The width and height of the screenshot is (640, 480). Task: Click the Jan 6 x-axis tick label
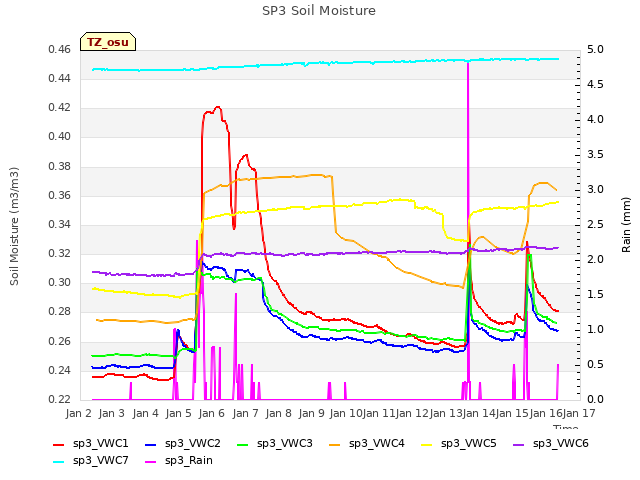(211, 413)
